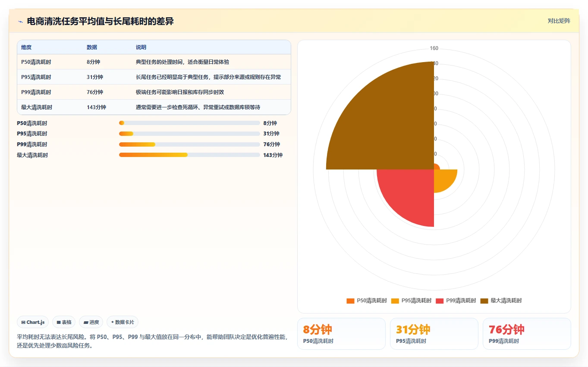588x367 pixels.
Task: Click the 最大清洗耗时 progress bar
Action: [x=189, y=155]
